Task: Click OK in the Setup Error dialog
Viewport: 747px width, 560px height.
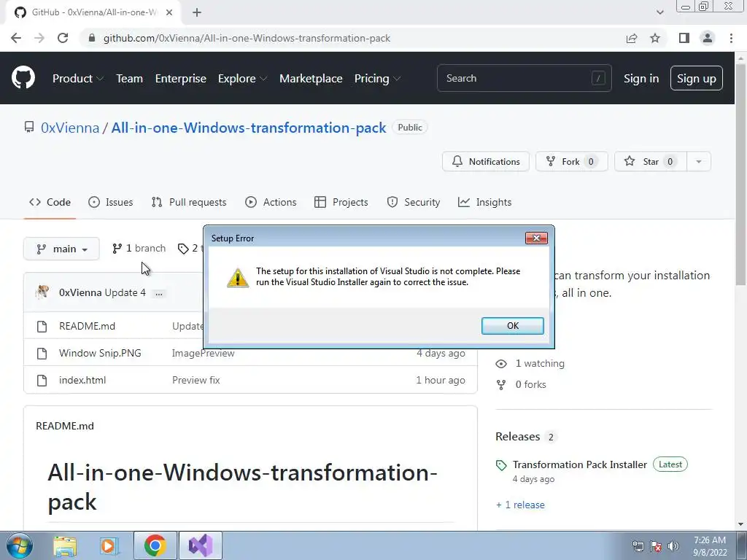Action: click(513, 326)
